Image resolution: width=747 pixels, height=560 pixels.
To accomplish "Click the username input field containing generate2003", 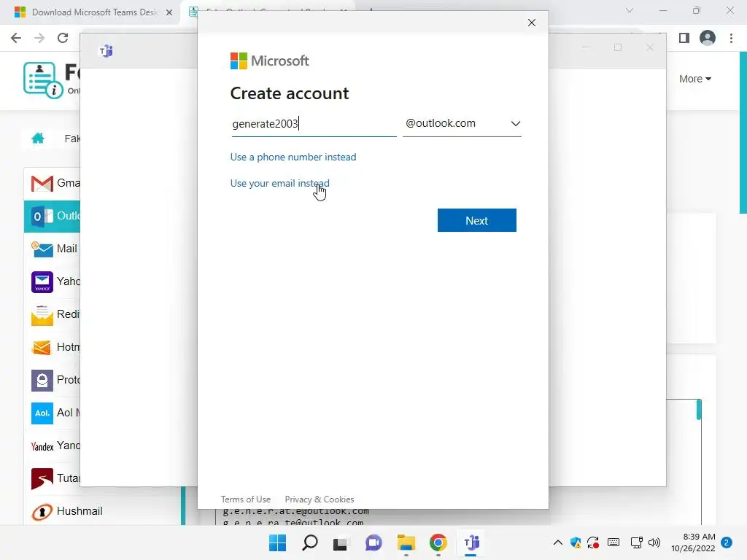I will pyautogui.click(x=314, y=124).
